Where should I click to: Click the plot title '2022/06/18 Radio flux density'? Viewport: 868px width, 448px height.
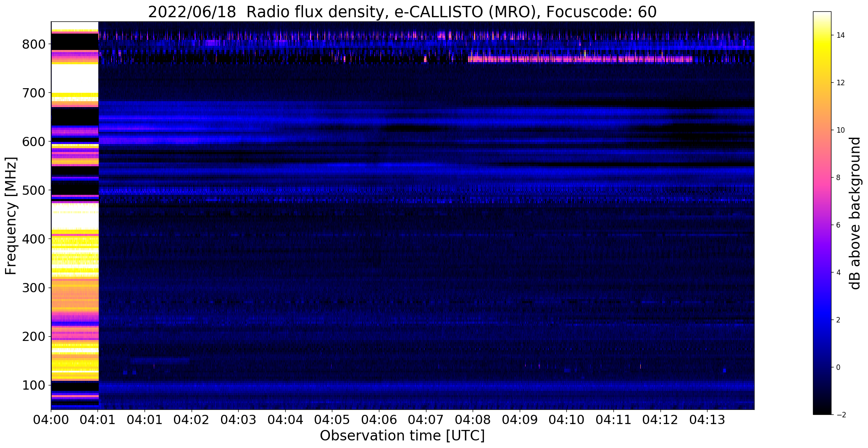click(266, 12)
